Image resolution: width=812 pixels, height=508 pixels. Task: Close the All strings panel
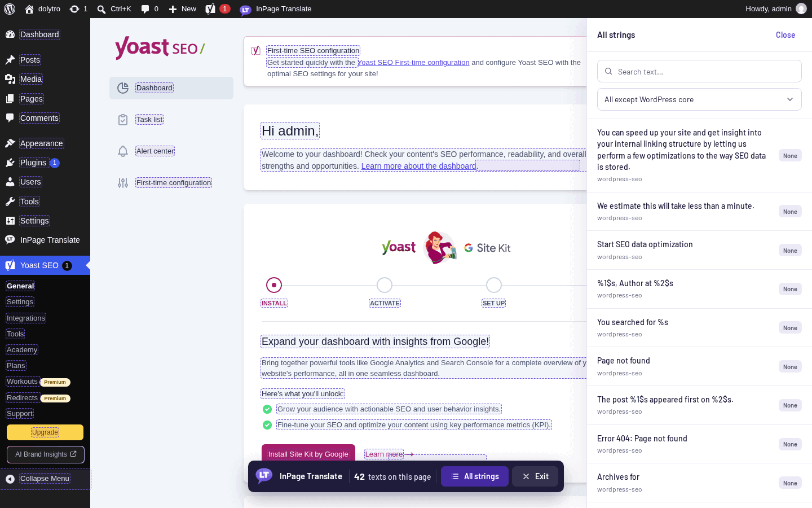785,35
